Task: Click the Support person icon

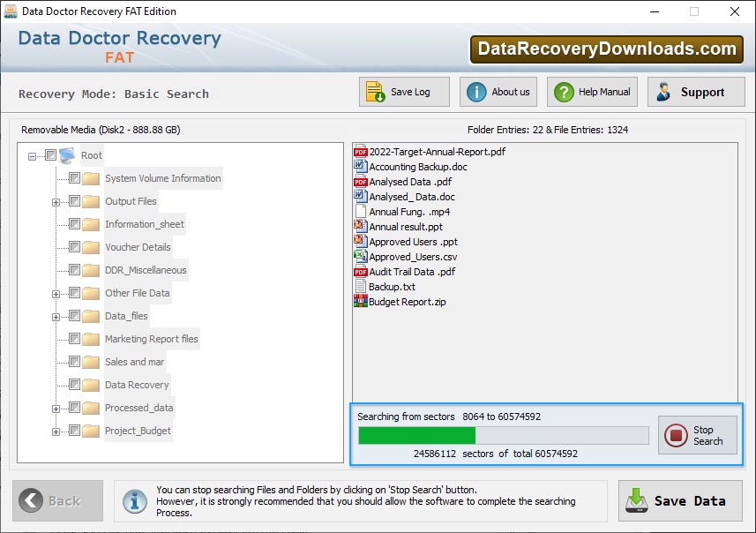Action: (663, 92)
